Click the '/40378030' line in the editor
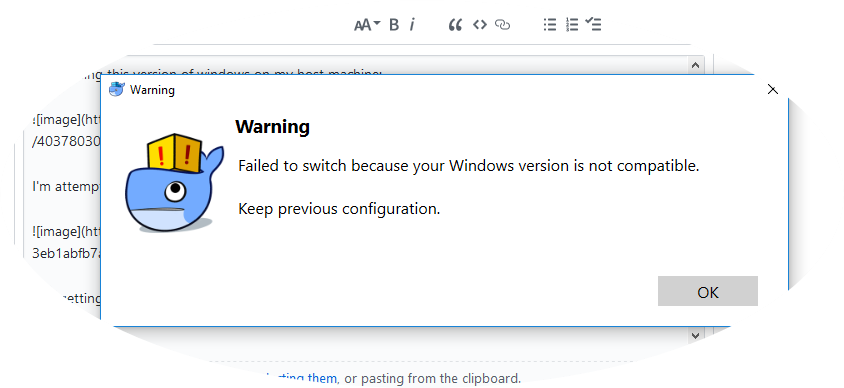844x388 pixels. (67, 142)
